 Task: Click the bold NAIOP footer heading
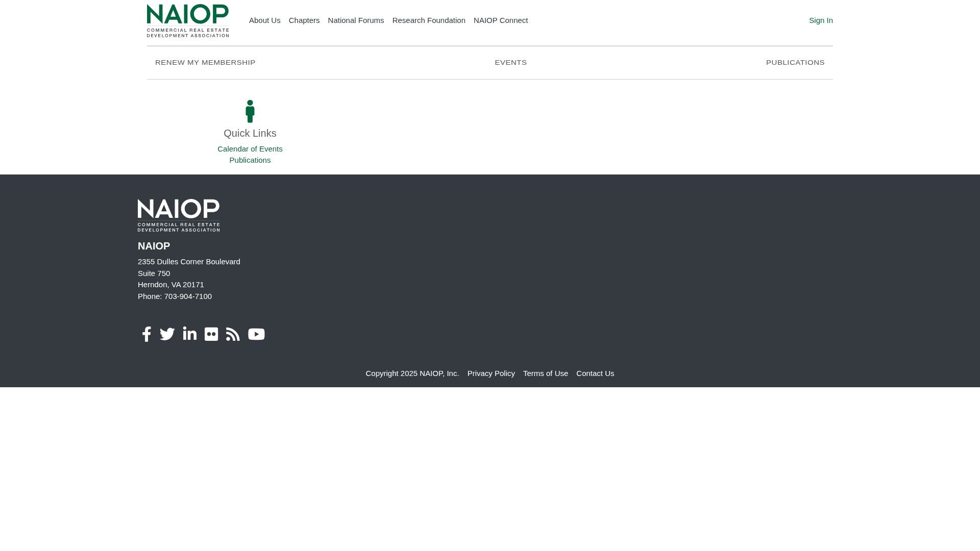pyautogui.click(x=154, y=246)
